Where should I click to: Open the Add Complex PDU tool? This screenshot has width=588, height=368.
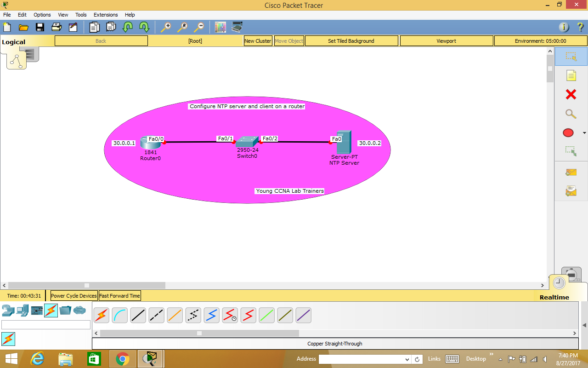coord(571,190)
